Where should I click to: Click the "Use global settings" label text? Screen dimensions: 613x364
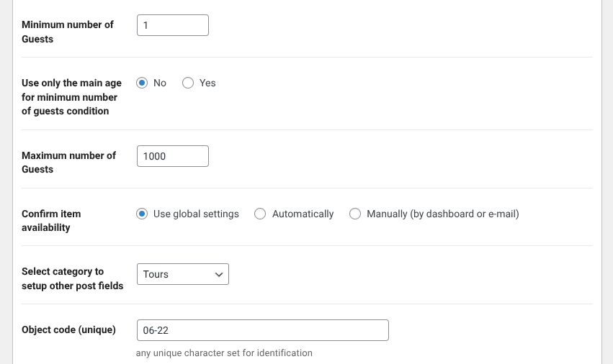coord(196,214)
